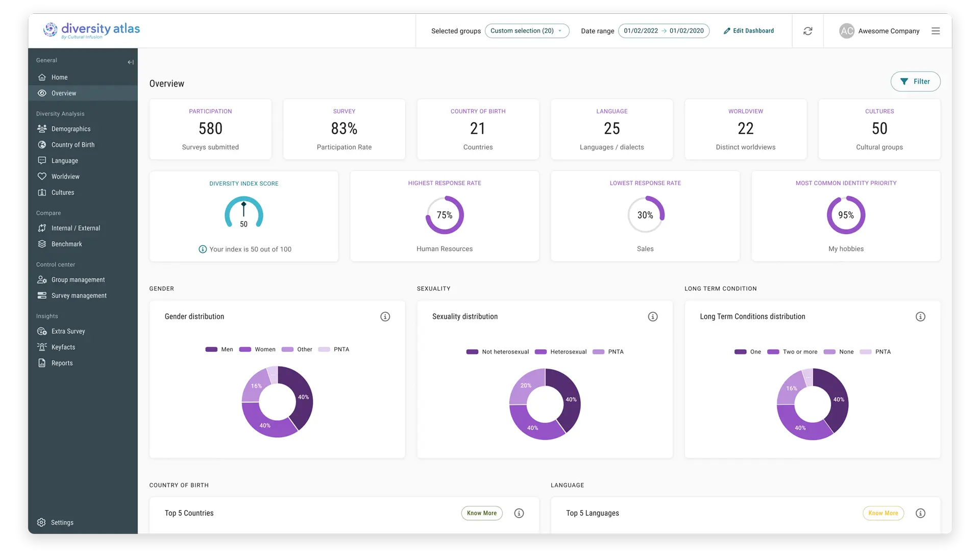Open the Home menu item
The image size is (980, 560).
(83, 78)
